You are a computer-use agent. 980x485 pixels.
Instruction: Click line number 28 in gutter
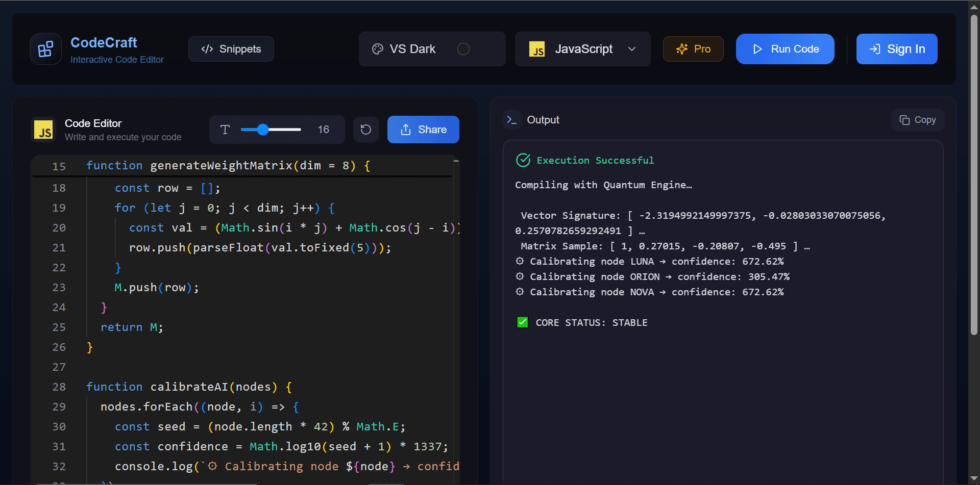coord(59,387)
